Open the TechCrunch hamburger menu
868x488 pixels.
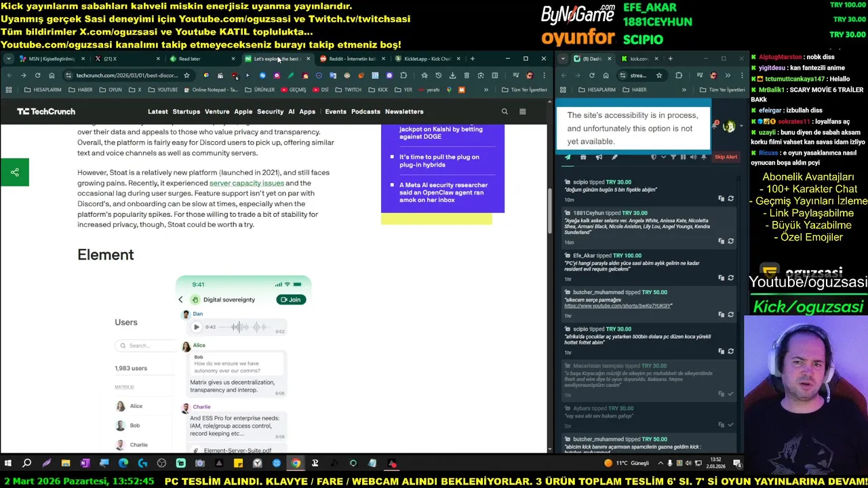522,111
